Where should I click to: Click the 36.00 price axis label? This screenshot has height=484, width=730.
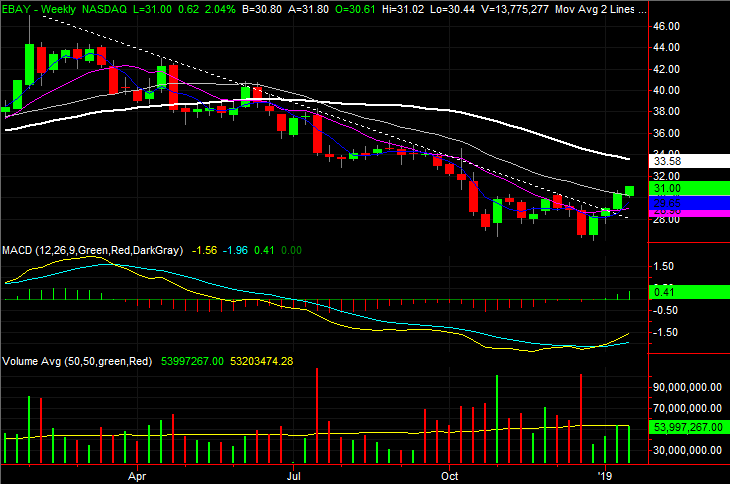[666, 133]
